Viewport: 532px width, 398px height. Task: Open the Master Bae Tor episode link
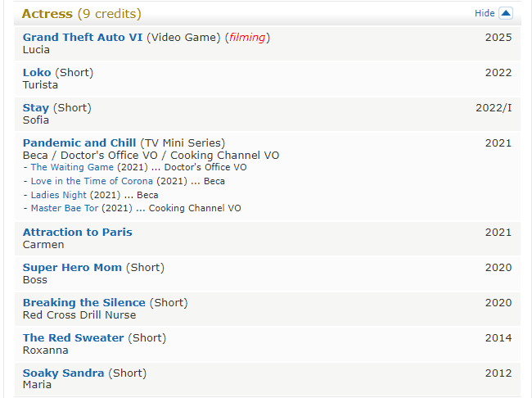tap(65, 208)
